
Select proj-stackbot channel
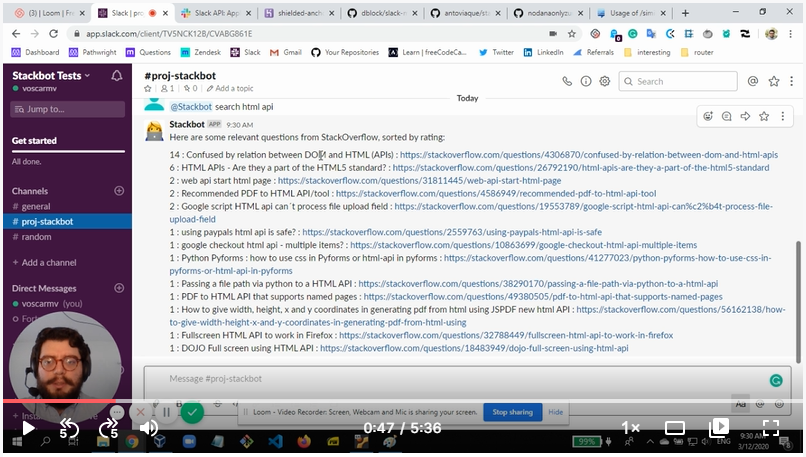[x=67, y=222]
